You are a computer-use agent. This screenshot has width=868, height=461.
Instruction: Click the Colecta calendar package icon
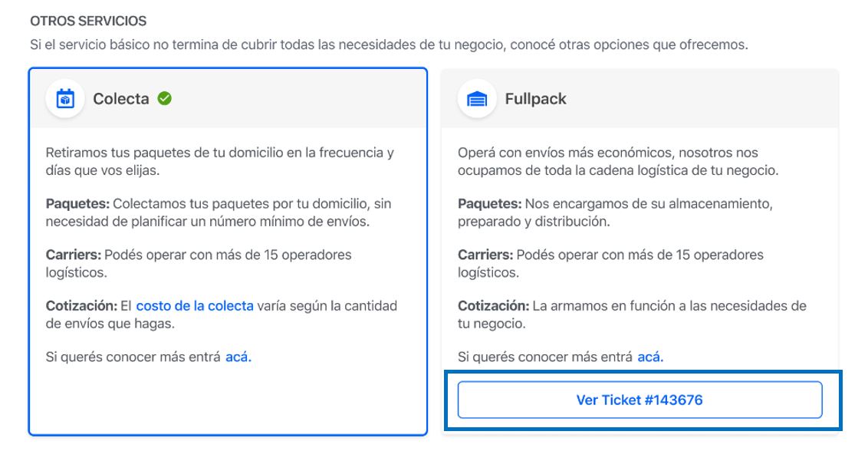(65, 99)
